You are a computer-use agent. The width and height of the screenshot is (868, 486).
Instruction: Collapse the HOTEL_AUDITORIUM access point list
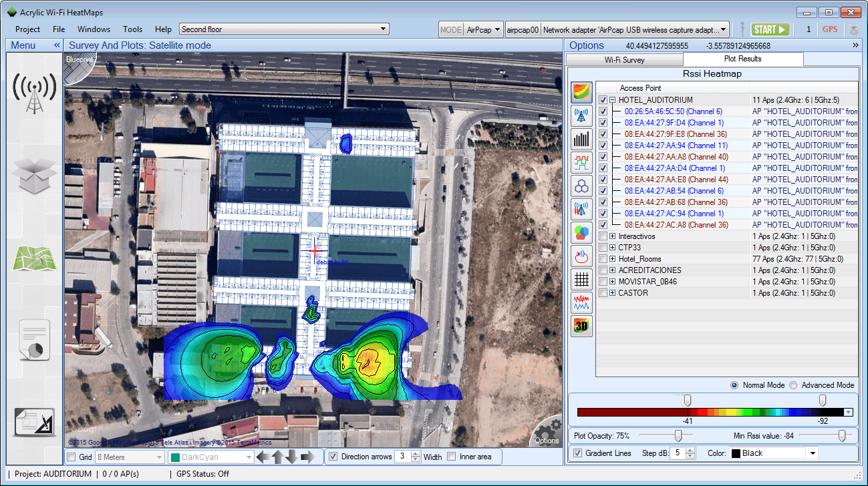(612, 99)
